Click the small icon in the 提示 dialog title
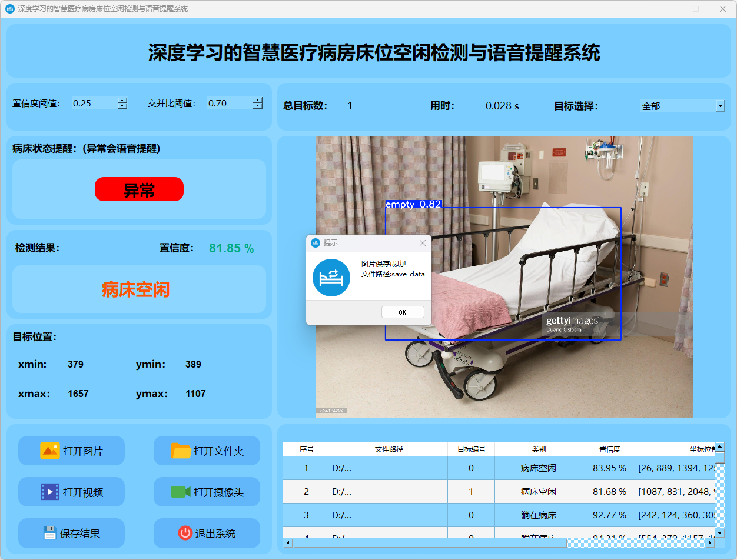Screen dimensions: 737x560 tap(316, 242)
